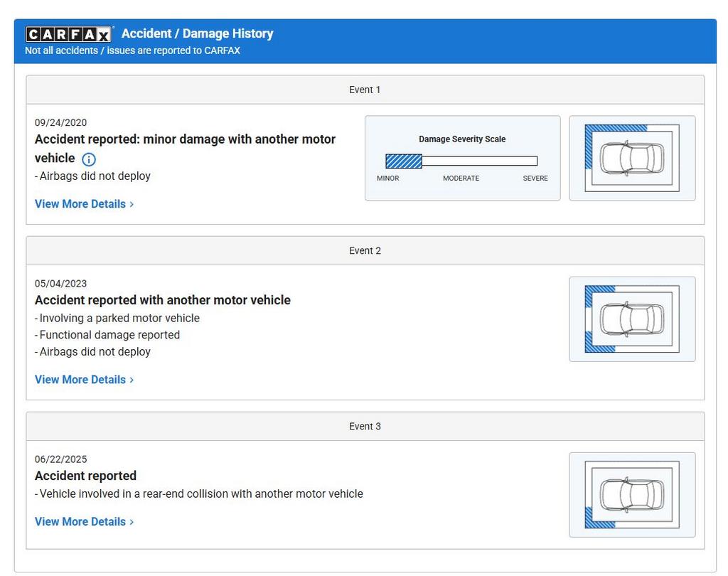
Task: Select the Event 2 header bar
Action: click(365, 250)
